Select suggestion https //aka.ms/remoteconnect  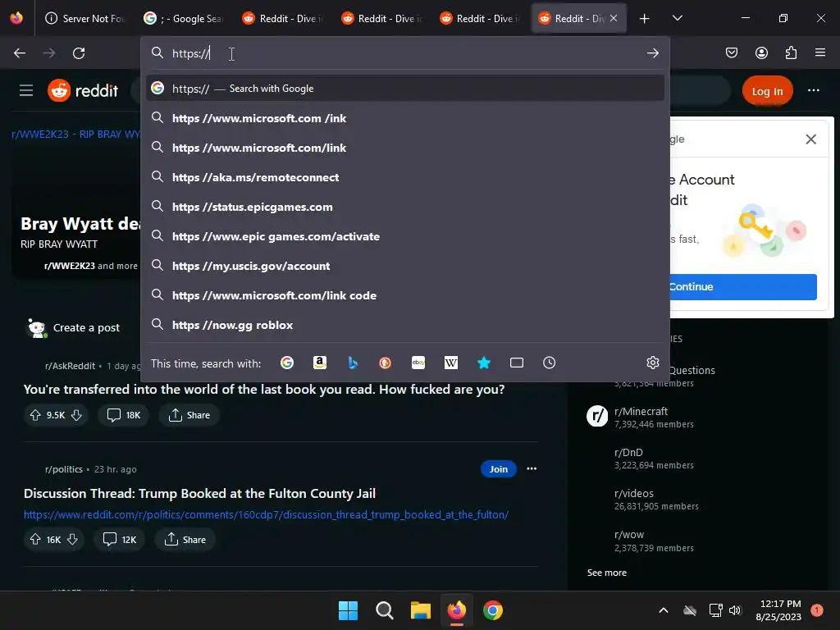click(405, 177)
